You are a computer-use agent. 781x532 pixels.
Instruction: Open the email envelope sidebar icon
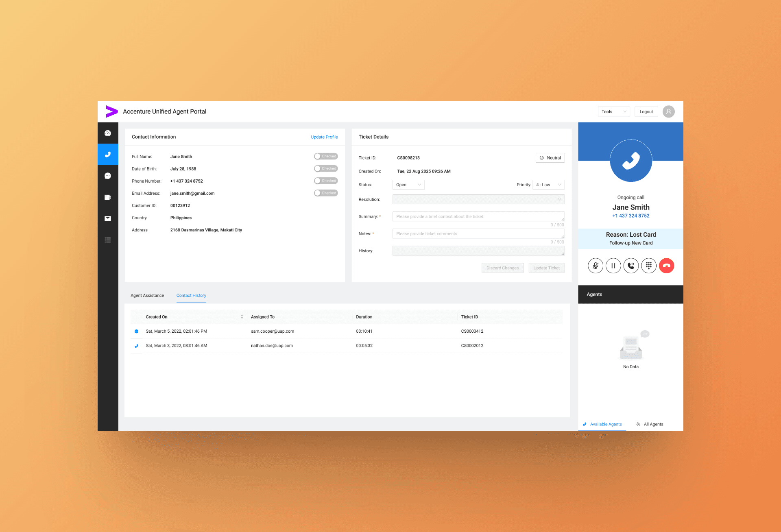108,218
